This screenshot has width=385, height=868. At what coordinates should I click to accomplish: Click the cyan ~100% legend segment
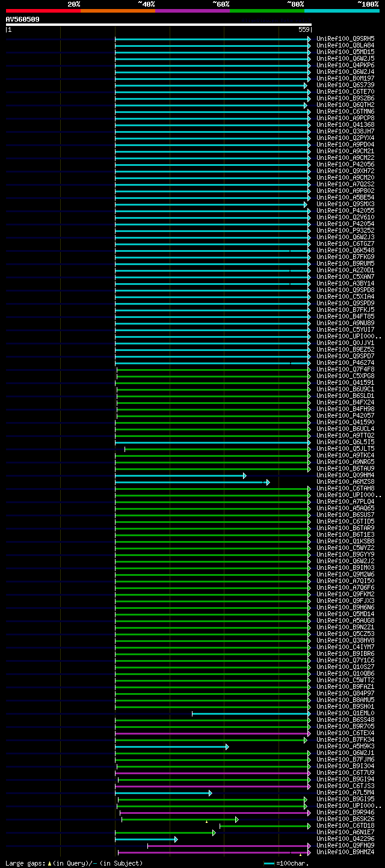(341, 11)
